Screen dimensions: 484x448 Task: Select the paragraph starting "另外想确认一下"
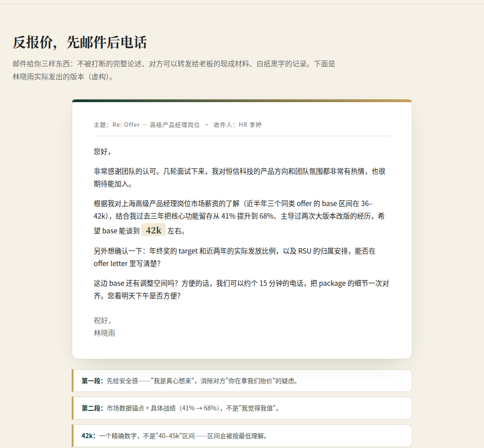[234, 257]
